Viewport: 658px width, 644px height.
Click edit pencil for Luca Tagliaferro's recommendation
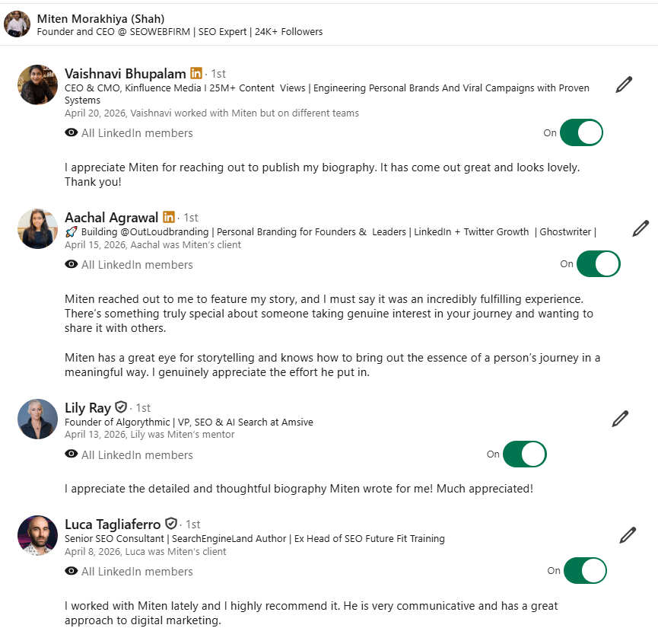[628, 535]
